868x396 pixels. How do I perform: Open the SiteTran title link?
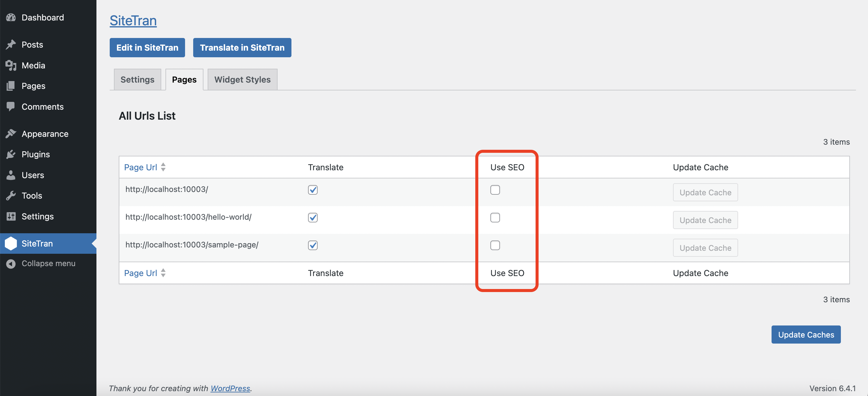pyautogui.click(x=133, y=20)
